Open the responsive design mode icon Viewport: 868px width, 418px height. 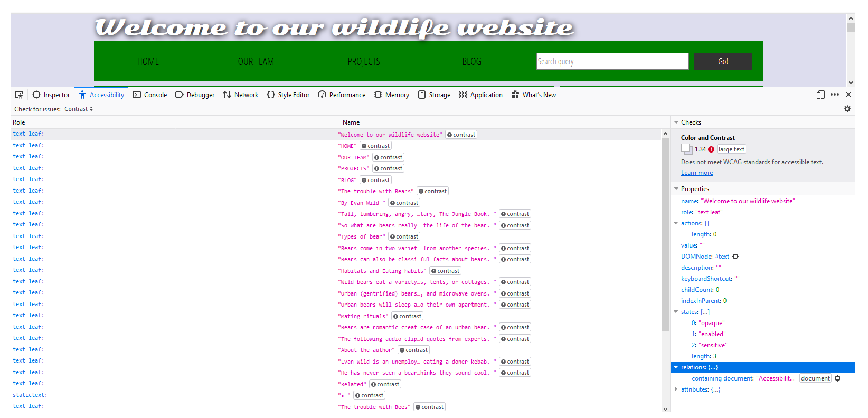tap(820, 95)
